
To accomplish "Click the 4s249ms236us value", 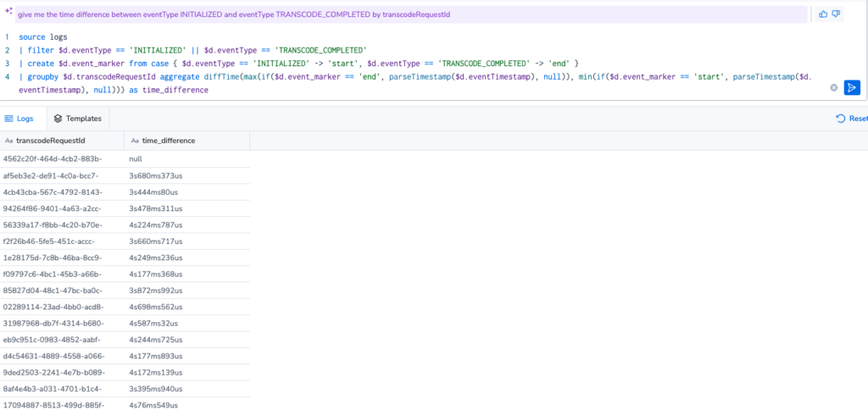I will [x=156, y=258].
